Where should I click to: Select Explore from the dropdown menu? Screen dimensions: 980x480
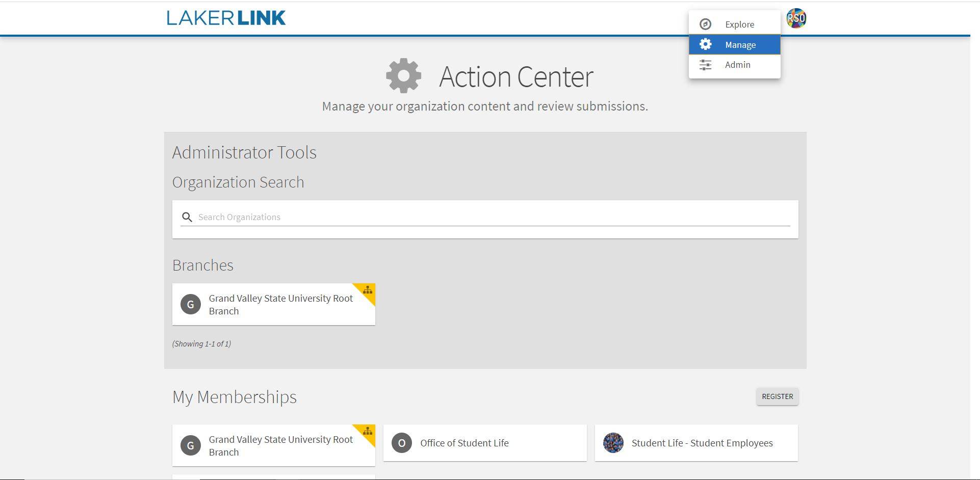coord(739,24)
